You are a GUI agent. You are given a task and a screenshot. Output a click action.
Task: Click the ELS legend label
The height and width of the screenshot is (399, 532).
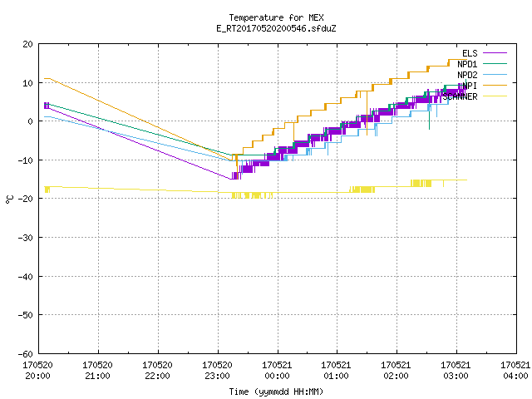470,53
